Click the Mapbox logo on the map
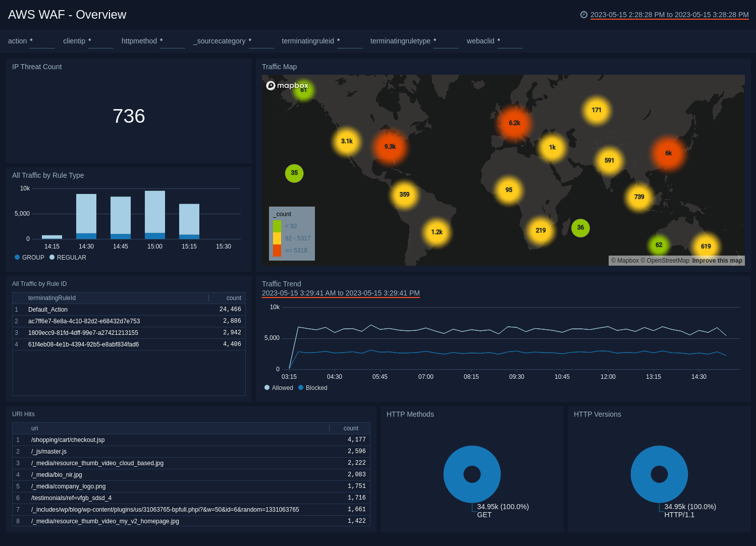Viewport: 756px width, 546px height. click(x=287, y=85)
